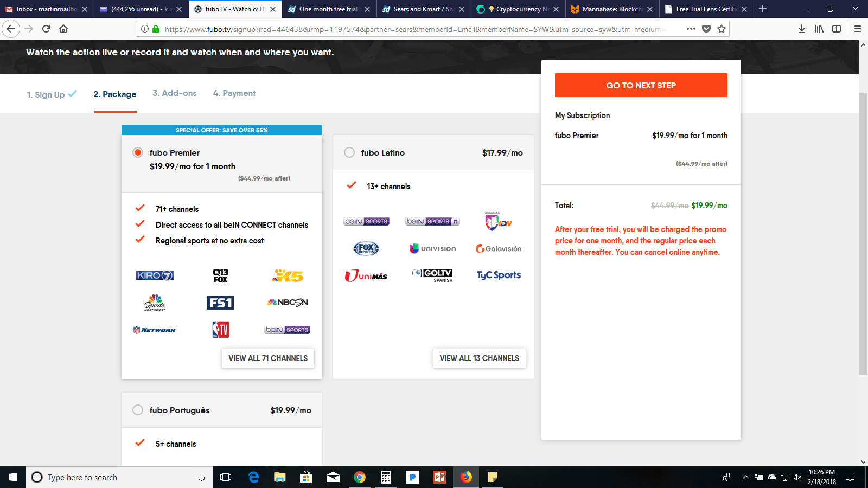This screenshot has width=868, height=488.
Task: Show hidden system tray icons
Action: click(745, 477)
